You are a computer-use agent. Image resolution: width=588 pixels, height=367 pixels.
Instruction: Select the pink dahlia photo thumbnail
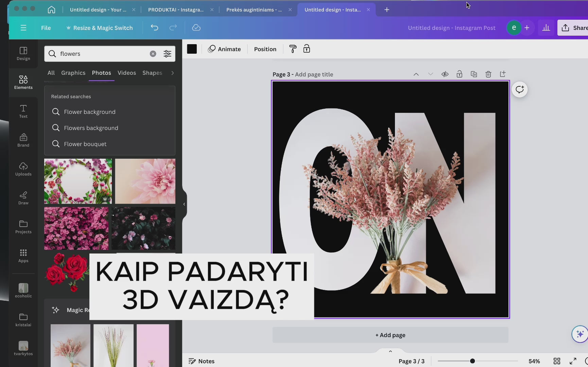click(x=145, y=181)
